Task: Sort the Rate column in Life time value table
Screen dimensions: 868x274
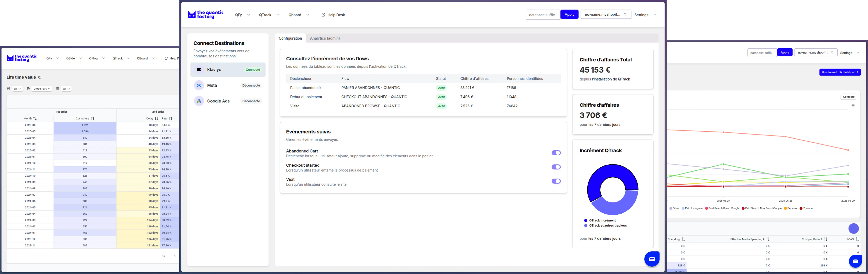Action: [171, 118]
